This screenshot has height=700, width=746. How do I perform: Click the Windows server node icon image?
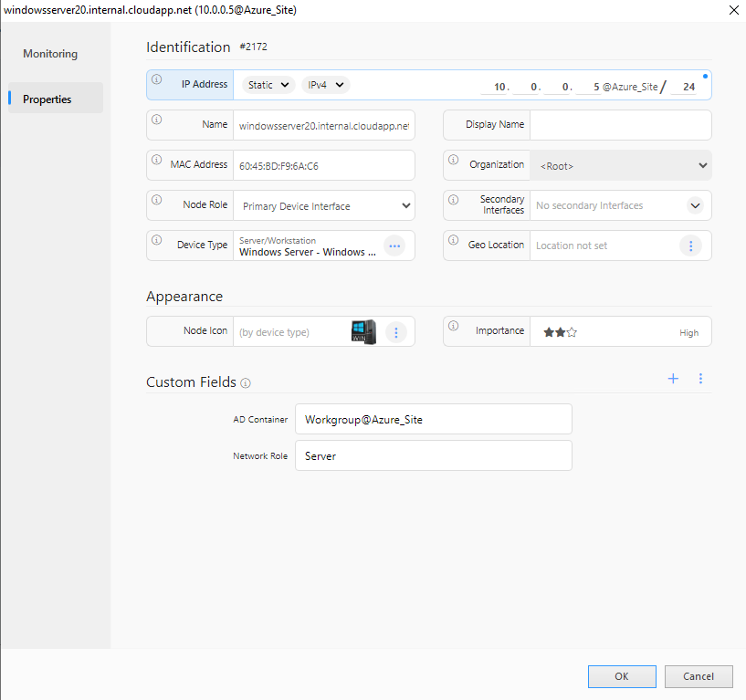point(363,332)
